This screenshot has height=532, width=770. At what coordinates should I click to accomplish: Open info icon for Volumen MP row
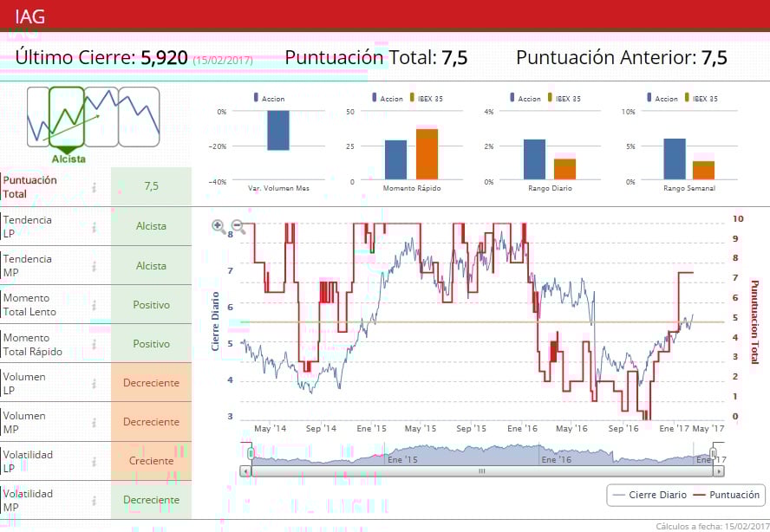[x=94, y=422]
